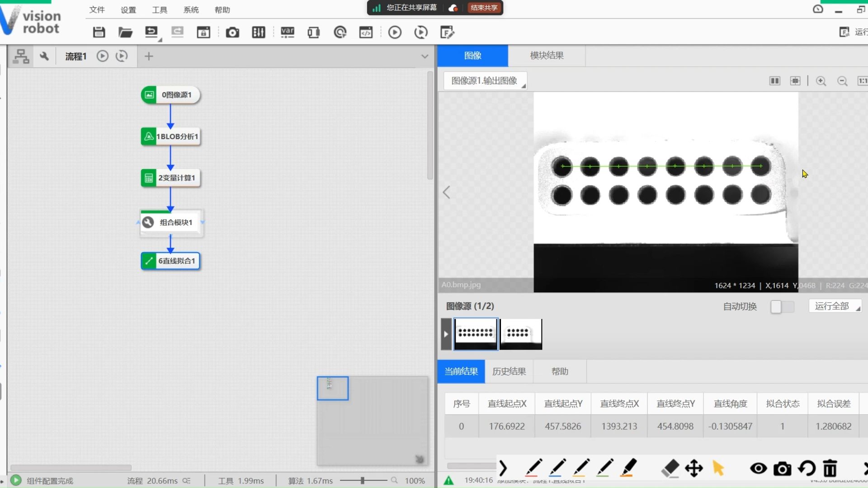Zoom out of the image view
868x488 pixels.
point(842,81)
